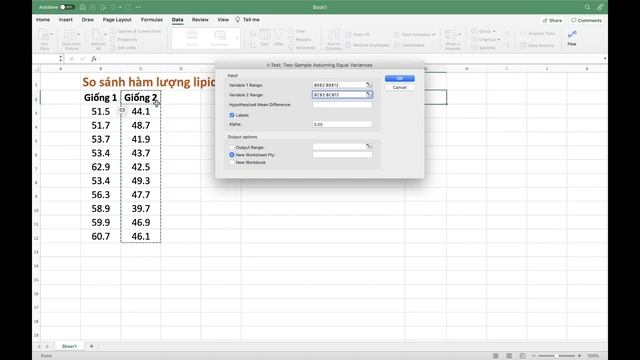Open the Formulas ribbon tab

pos(151,20)
